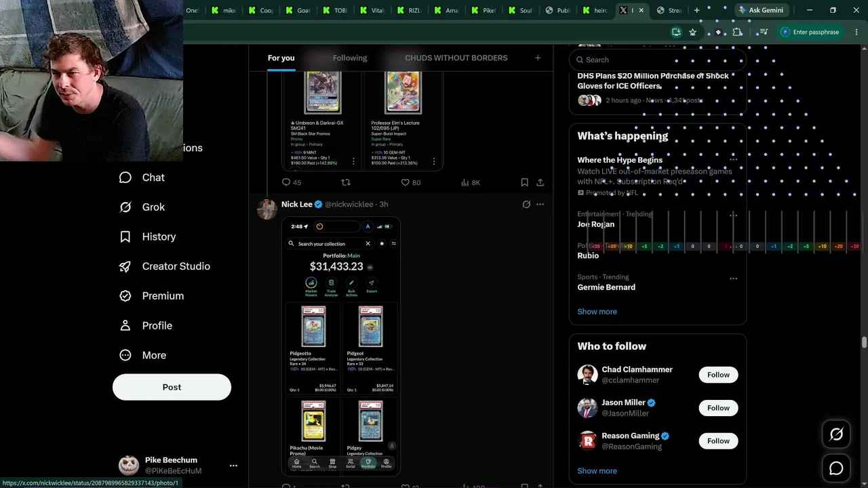
Task: Like the post with 80 likes
Action: tap(411, 182)
